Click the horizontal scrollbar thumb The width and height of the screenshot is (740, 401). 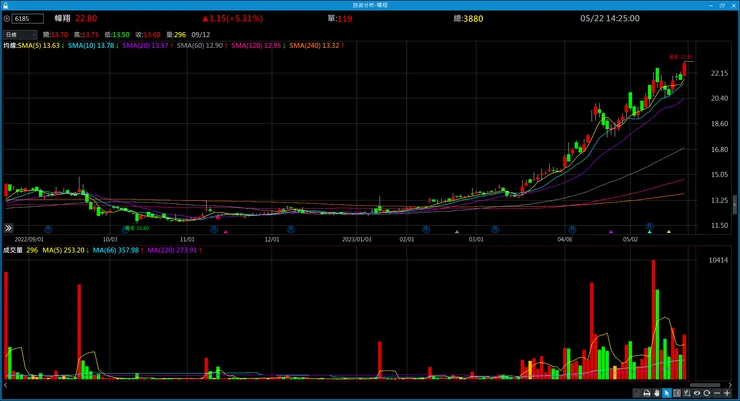[x=705, y=385]
